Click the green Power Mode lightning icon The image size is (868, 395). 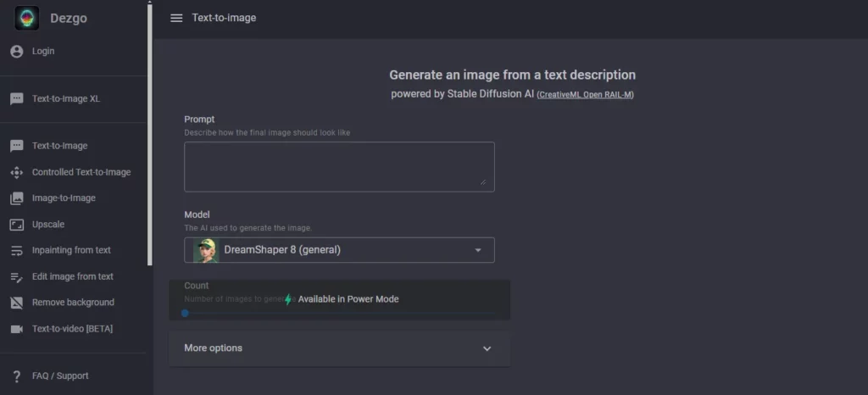tap(288, 299)
